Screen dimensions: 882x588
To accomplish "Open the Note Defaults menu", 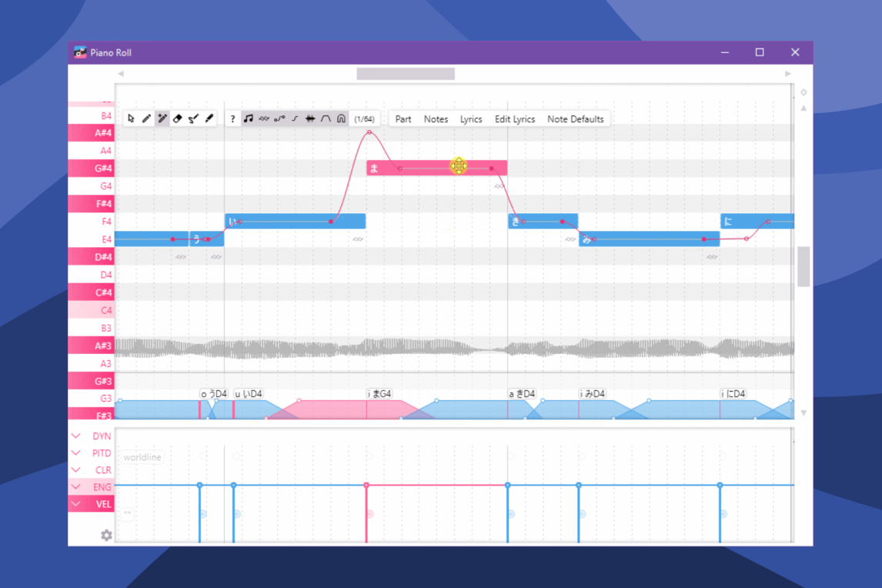I will point(576,119).
